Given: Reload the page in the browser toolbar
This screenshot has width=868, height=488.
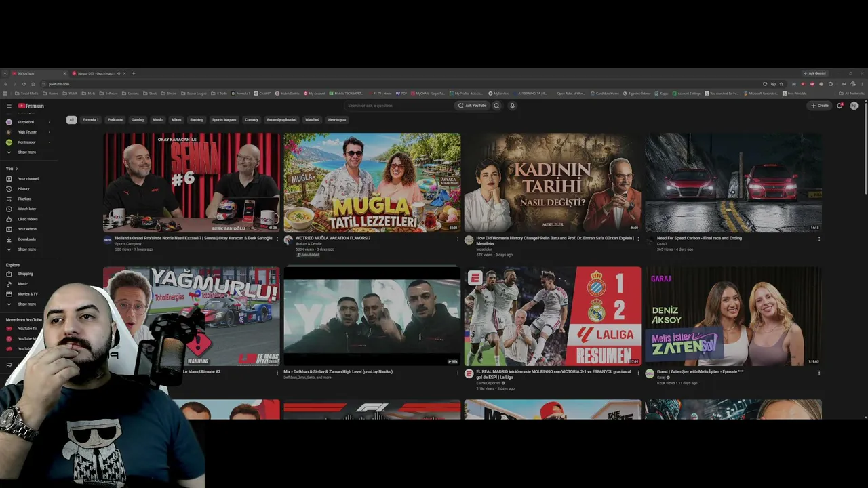Looking at the screenshot, I should click(x=24, y=84).
